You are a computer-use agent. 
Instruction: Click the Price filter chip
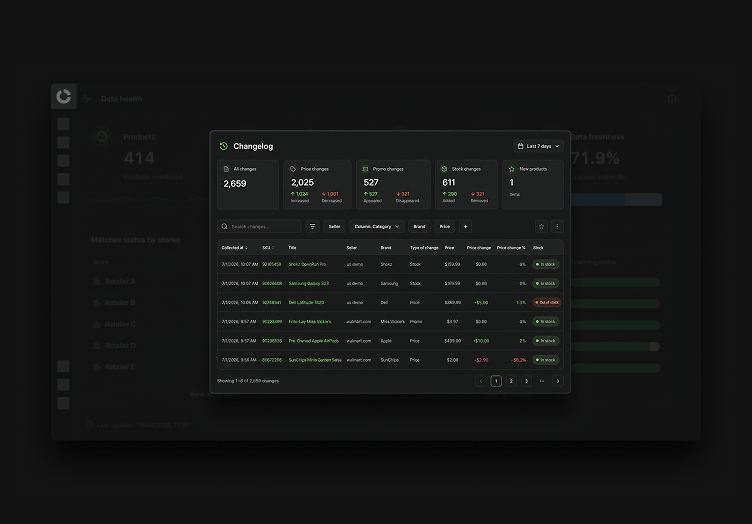point(445,226)
